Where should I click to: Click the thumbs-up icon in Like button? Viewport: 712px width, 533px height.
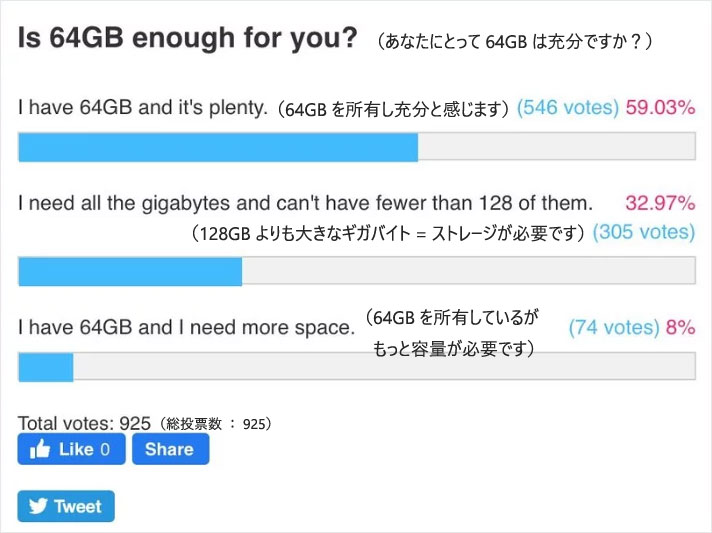(x=40, y=449)
